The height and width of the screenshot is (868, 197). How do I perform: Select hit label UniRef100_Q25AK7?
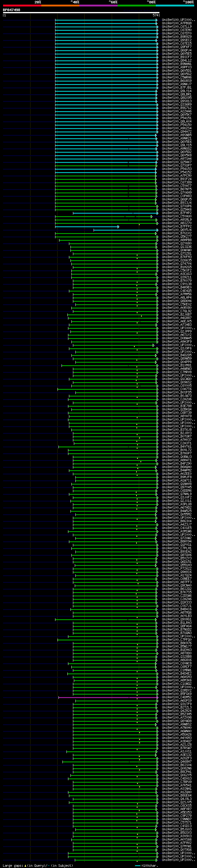(x=176, y=162)
